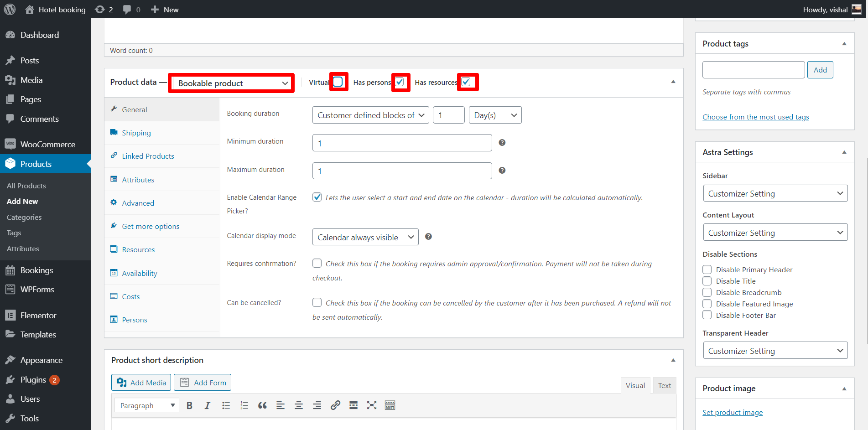Open Transparent Header Customizer Setting dropdown

tap(775, 351)
